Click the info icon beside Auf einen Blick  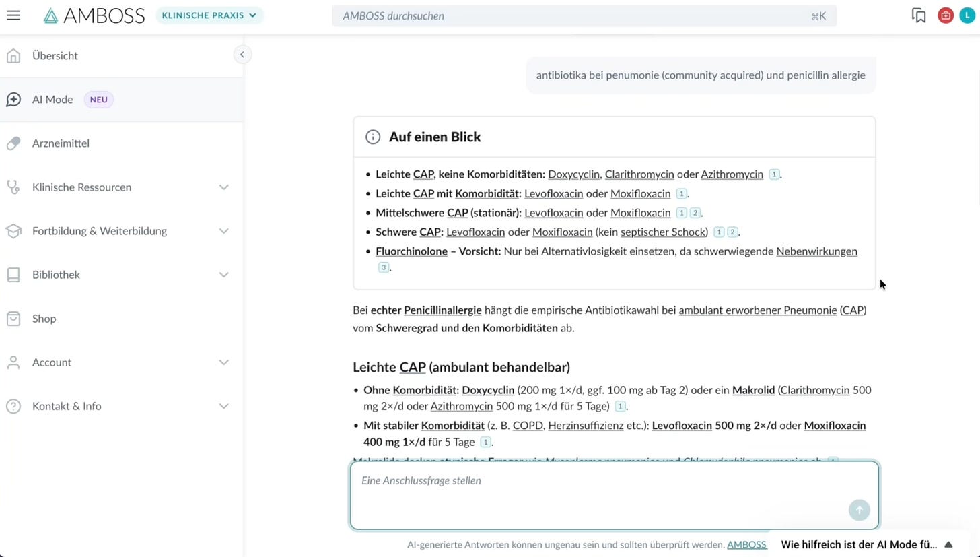click(373, 137)
